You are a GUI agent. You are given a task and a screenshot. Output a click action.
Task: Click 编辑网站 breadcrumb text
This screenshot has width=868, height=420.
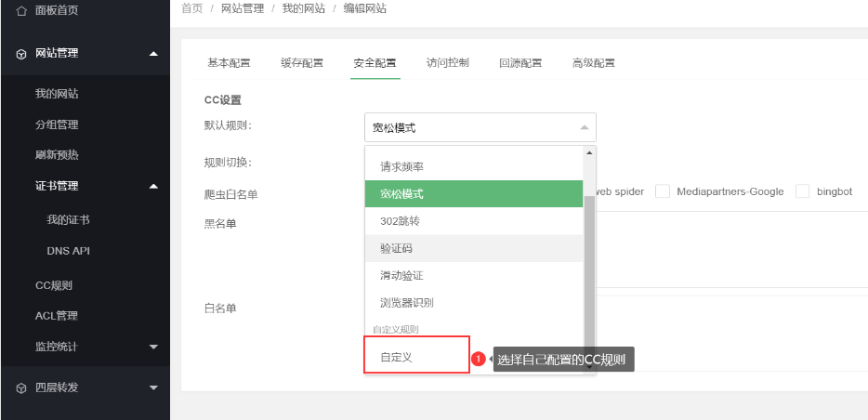click(x=365, y=8)
